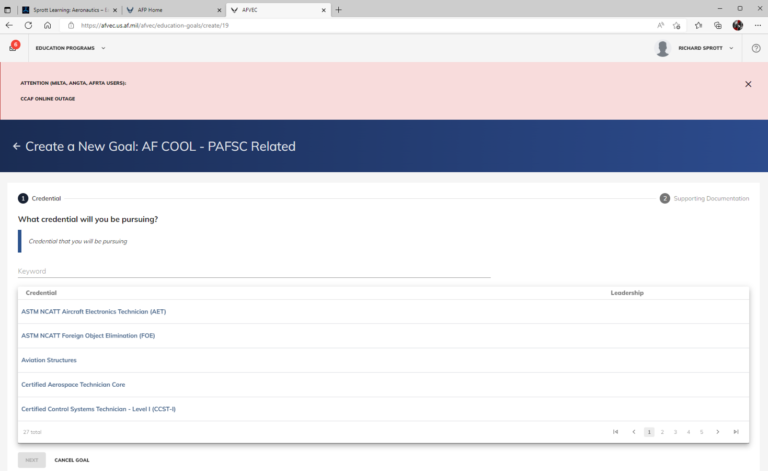The width and height of the screenshot is (768, 471).
Task: Go to the next page of credentials
Action: click(717, 432)
